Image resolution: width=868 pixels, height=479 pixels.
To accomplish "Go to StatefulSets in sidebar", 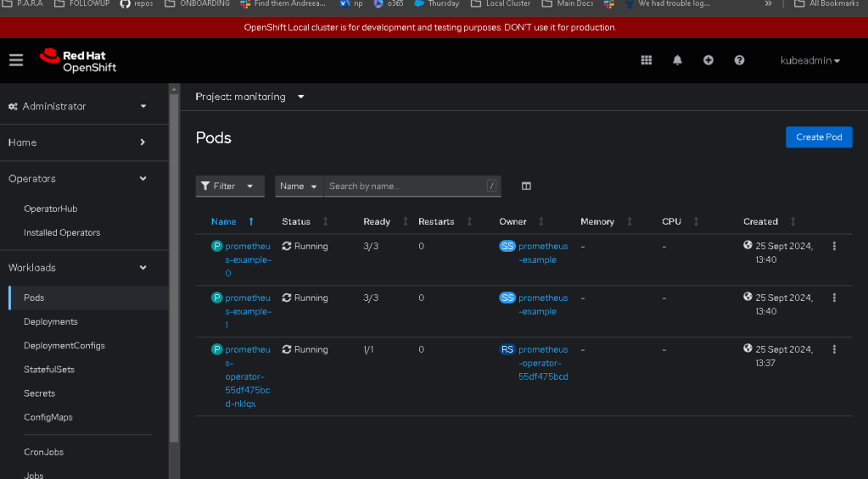I will pos(48,370).
